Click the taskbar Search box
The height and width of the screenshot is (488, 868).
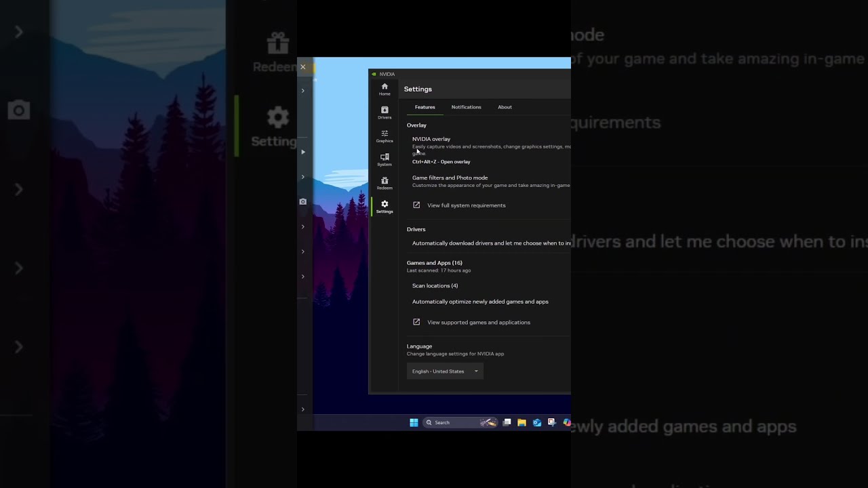[x=460, y=422]
